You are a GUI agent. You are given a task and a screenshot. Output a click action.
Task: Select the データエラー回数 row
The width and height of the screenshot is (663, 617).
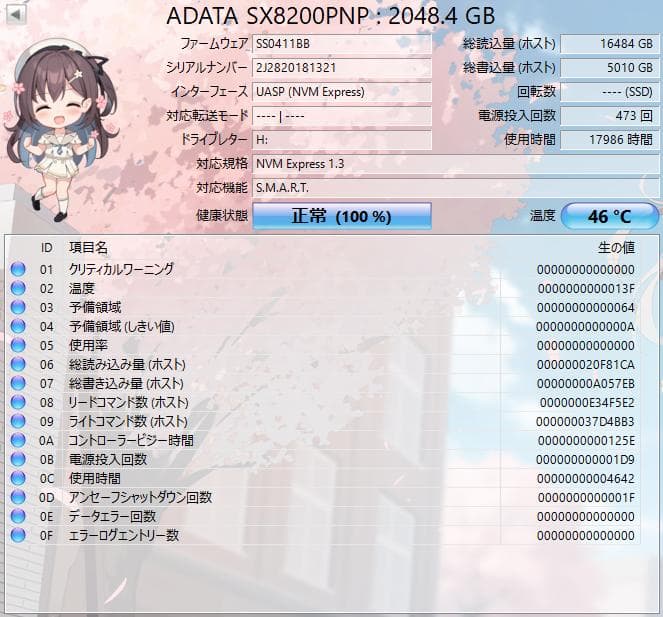[x=323, y=517]
